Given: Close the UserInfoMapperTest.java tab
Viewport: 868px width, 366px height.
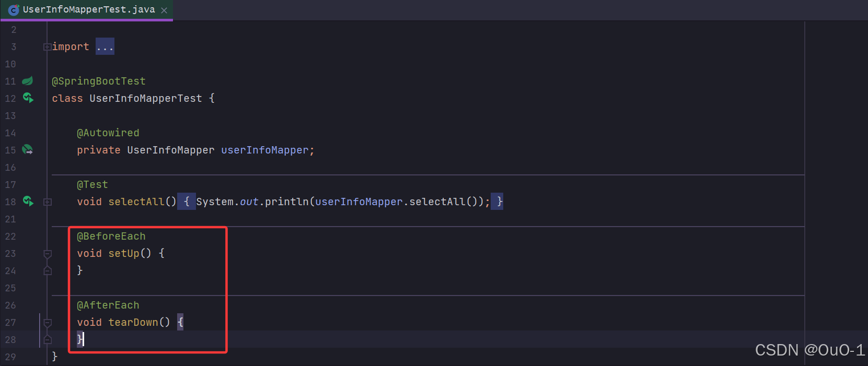Looking at the screenshot, I should [164, 10].
